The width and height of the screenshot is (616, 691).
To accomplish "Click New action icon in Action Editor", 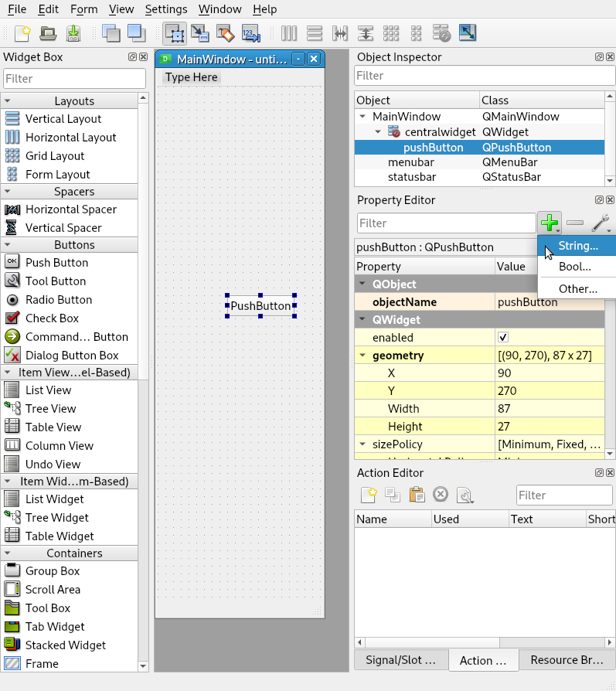I will pos(369,495).
